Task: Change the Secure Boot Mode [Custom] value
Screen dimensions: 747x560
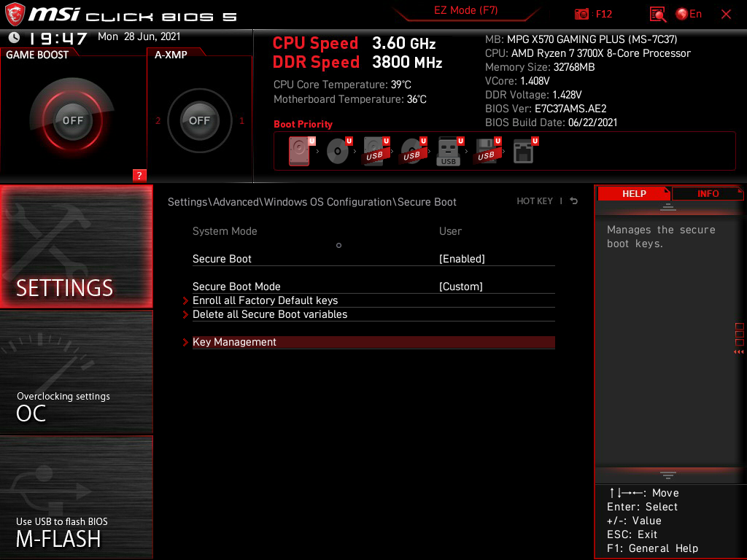Action: (461, 286)
